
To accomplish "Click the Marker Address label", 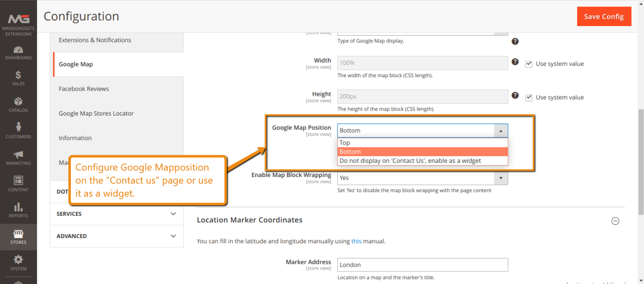I will (308, 262).
